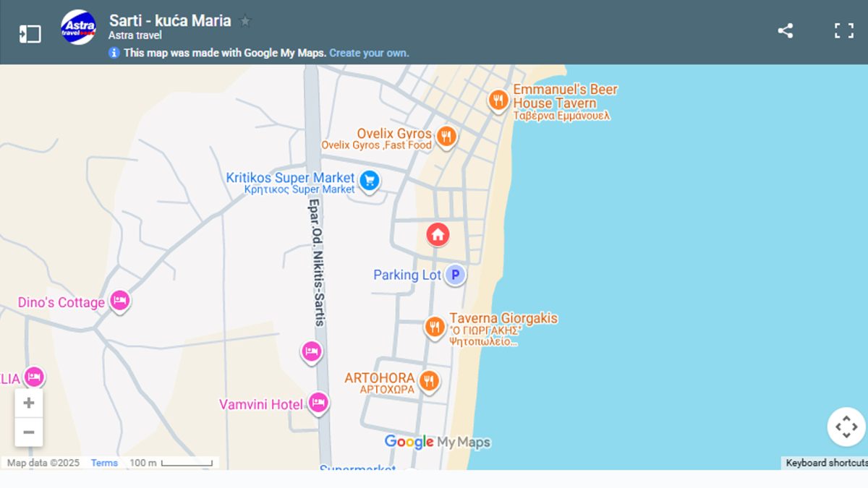Zoom out of the map

(x=29, y=432)
